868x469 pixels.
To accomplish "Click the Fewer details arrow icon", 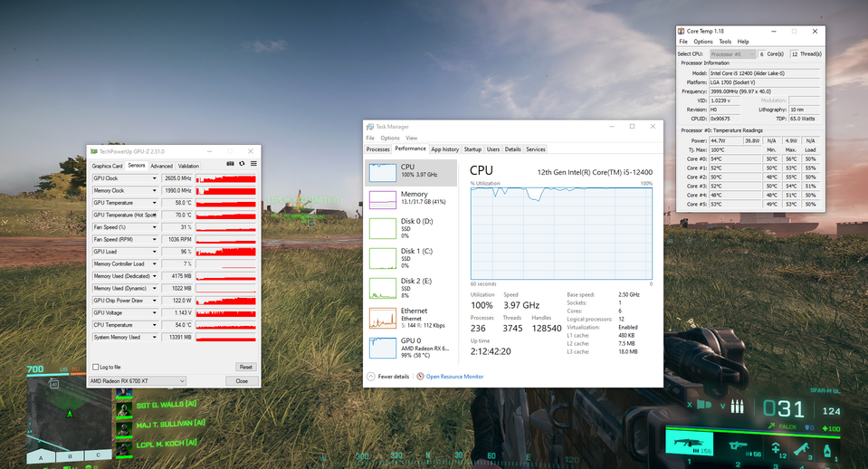I will tap(371, 376).
